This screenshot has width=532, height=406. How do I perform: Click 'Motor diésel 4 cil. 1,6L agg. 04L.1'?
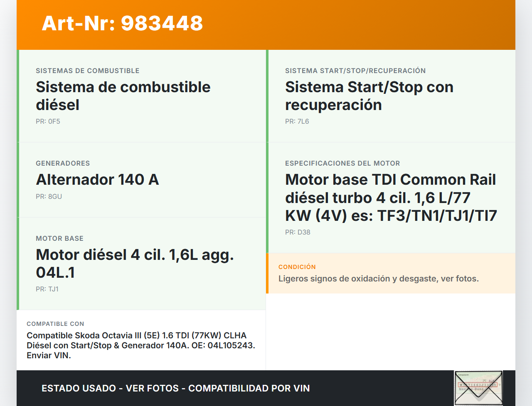pyautogui.click(x=135, y=264)
